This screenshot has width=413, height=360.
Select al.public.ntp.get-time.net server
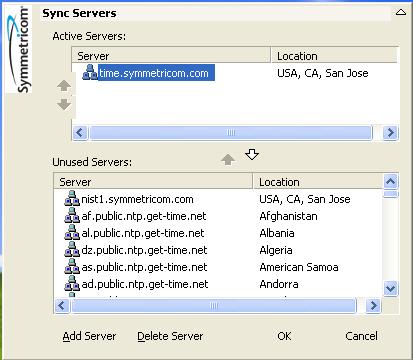coord(143,233)
